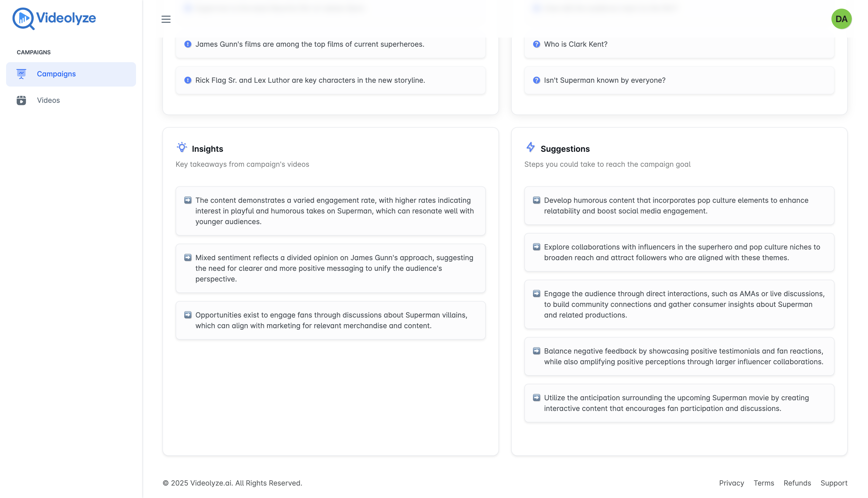The height and width of the screenshot is (498, 868).
Task: Click arrow icon beside Explore collaborations suggestion
Action: point(536,247)
